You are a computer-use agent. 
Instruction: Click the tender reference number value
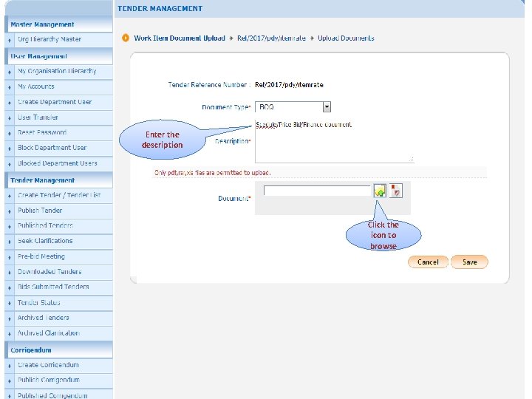click(x=289, y=85)
